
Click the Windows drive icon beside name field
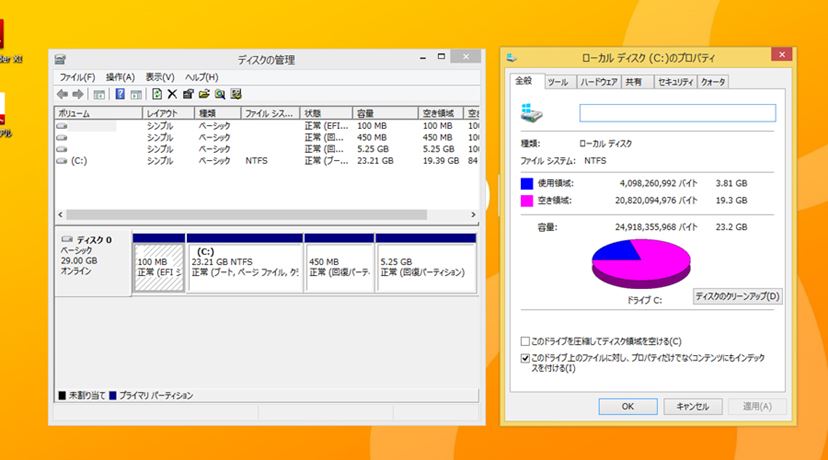531,112
